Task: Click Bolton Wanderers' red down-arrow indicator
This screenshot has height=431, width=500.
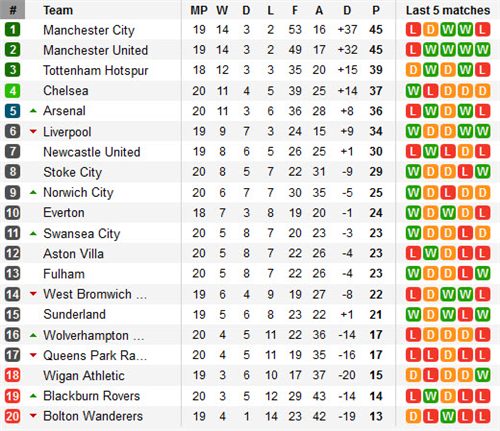Action: point(33,416)
